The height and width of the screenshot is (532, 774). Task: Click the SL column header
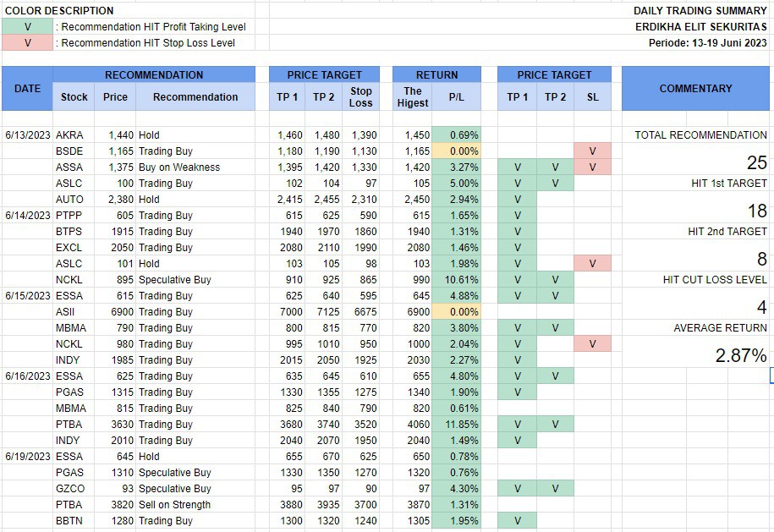coord(592,97)
